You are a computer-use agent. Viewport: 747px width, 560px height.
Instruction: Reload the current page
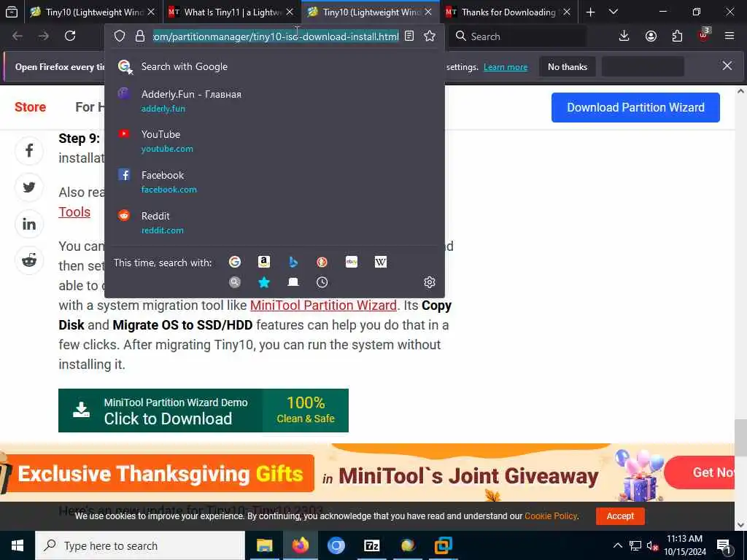click(x=70, y=36)
